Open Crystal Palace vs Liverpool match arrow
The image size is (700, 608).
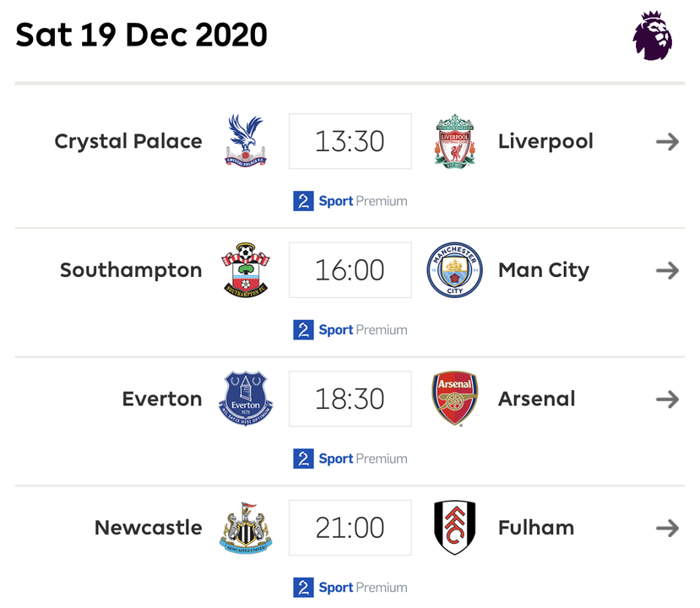667,142
